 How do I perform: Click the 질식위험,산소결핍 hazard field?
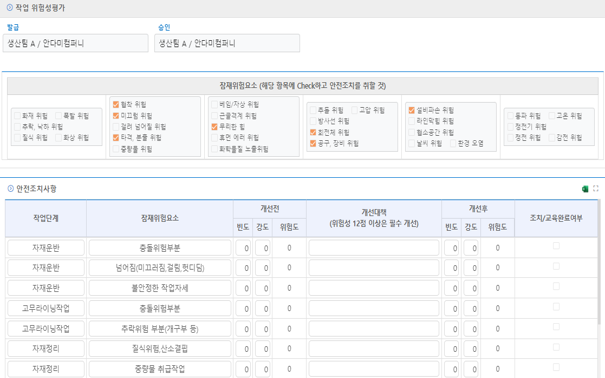[160, 349]
